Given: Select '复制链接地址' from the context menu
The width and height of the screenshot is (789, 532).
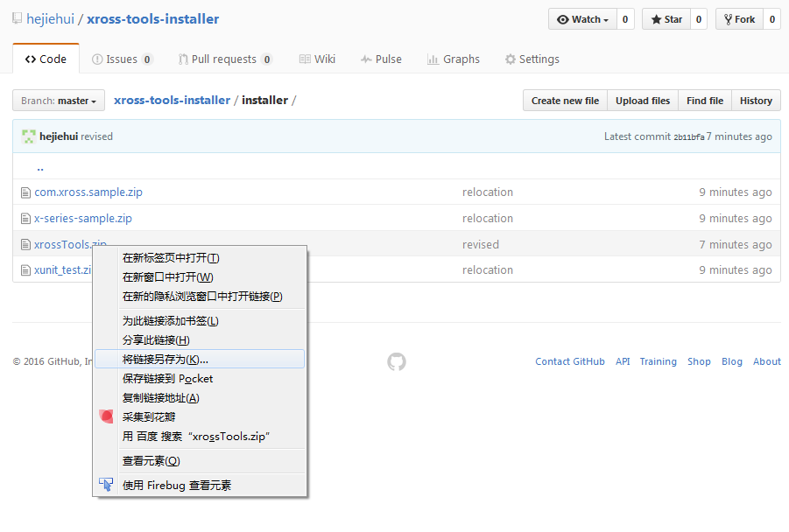Looking at the screenshot, I should pos(161,398).
